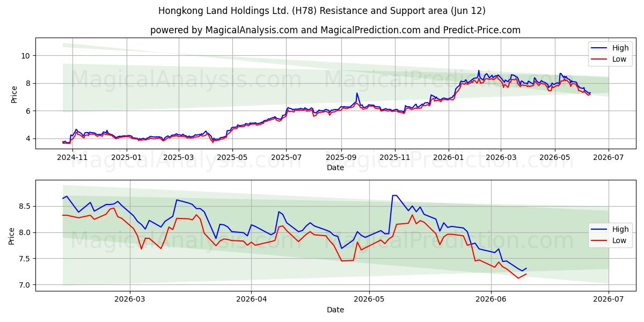
Task: Click the '2026-03' label on the upper chart axis
Action: [501, 157]
